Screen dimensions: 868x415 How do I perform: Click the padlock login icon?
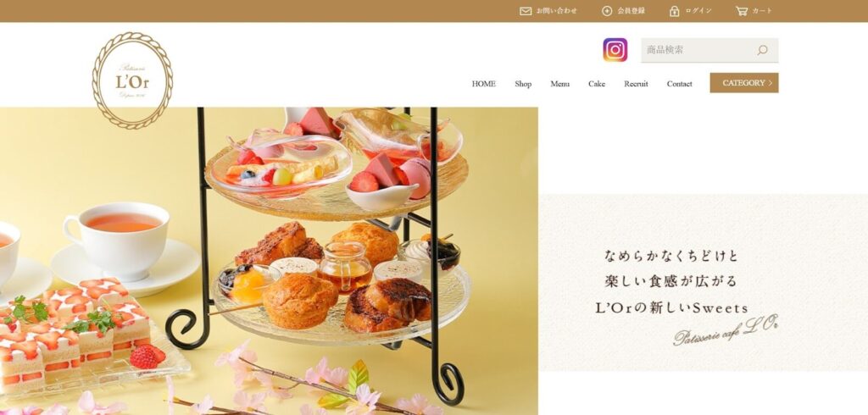click(x=674, y=11)
